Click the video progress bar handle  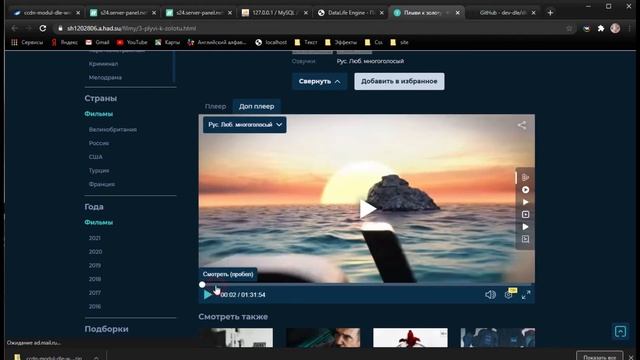[x=202, y=284]
